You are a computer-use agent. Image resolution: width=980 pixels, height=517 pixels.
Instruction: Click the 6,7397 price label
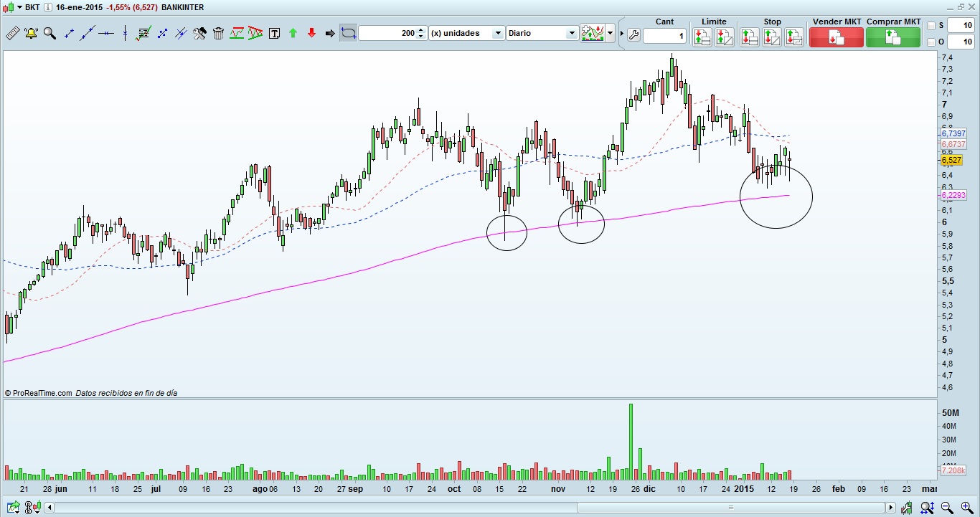pyautogui.click(x=953, y=134)
